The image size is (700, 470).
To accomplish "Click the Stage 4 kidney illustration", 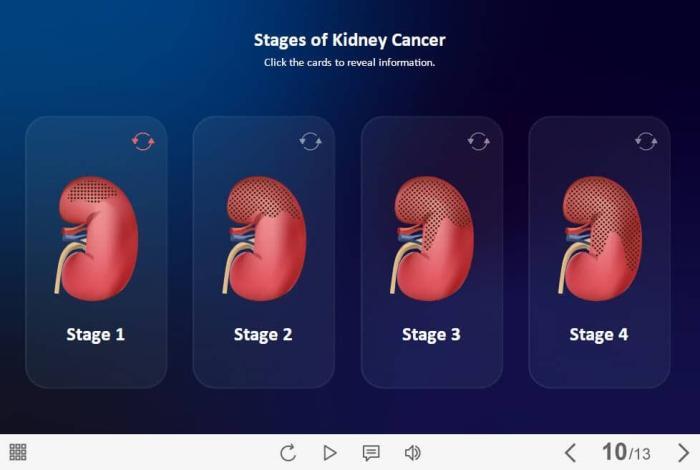I will [600, 237].
